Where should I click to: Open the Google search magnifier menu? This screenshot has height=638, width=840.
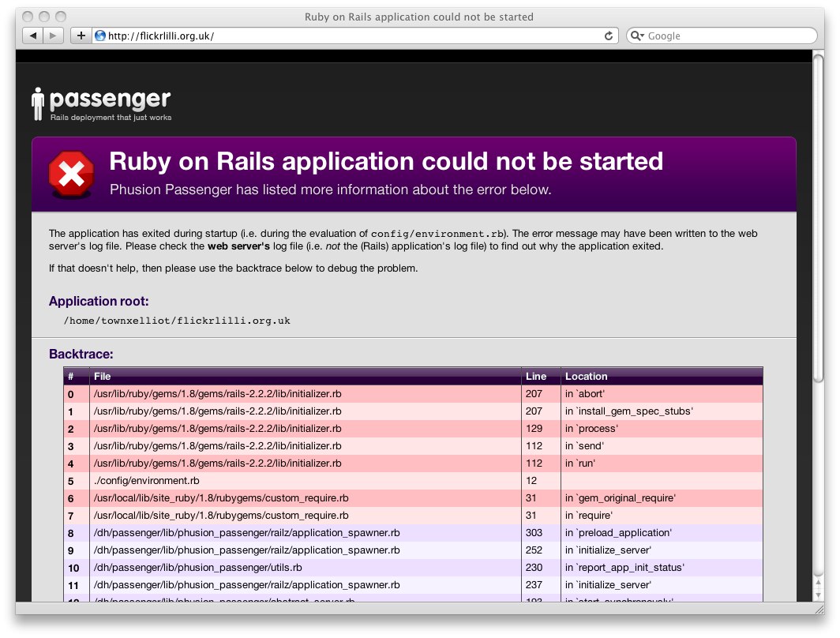[x=637, y=36]
